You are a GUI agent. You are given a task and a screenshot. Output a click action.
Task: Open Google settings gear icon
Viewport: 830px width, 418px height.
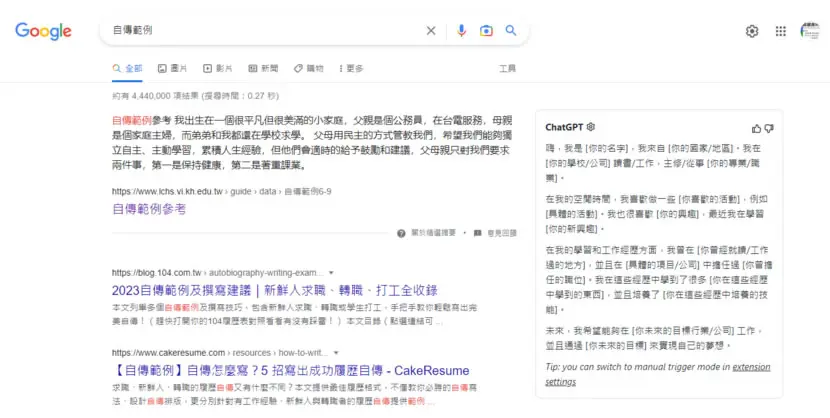752,31
